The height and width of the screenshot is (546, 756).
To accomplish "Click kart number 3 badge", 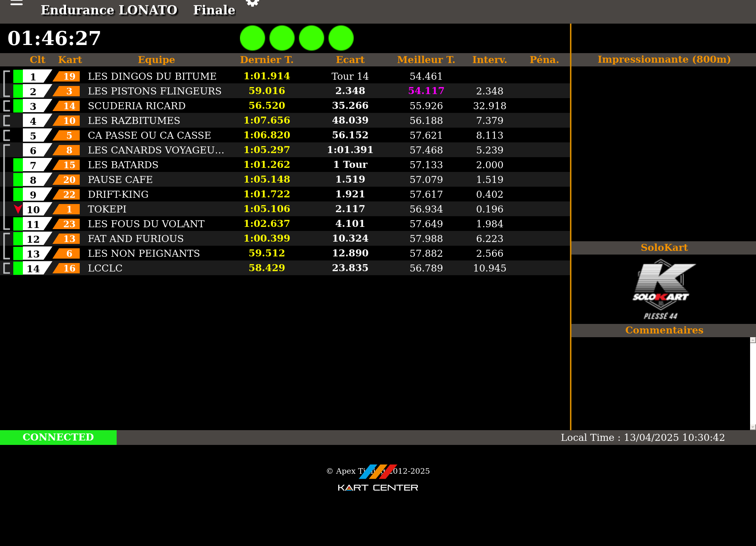I will 66,91.
